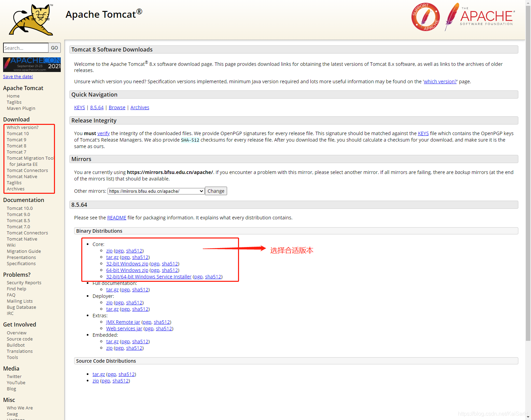Open the Twitter media link
This screenshot has height=420, width=531.
click(14, 376)
